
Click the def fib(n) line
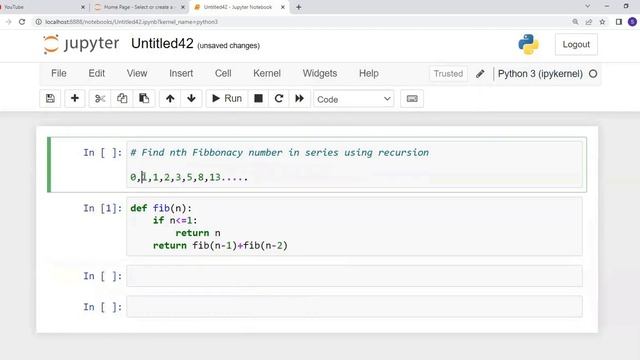pyautogui.click(x=161, y=208)
